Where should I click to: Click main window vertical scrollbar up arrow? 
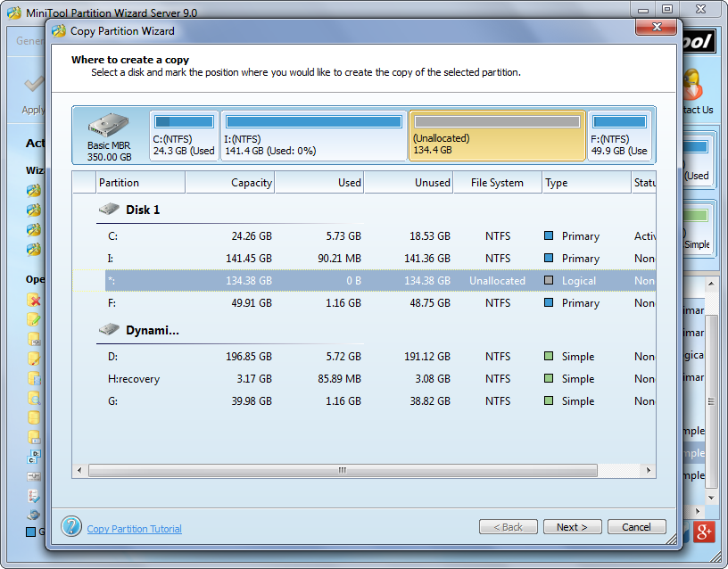tap(711, 283)
